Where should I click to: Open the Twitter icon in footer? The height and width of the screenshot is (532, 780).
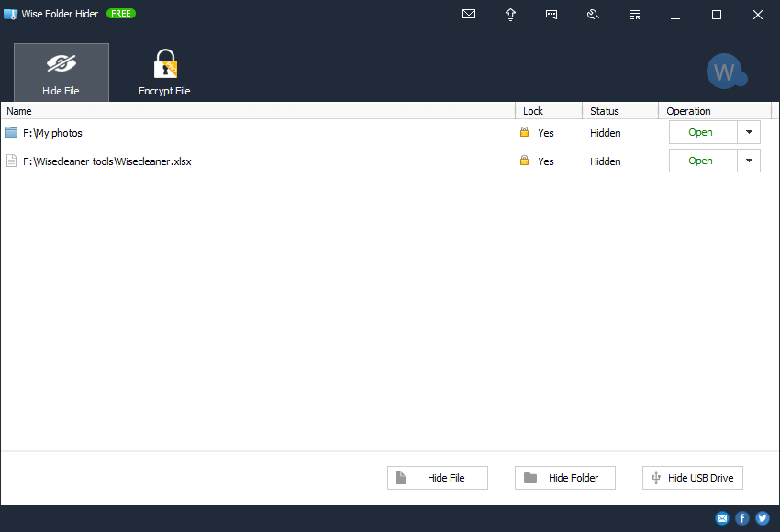pyautogui.click(x=762, y=518)
